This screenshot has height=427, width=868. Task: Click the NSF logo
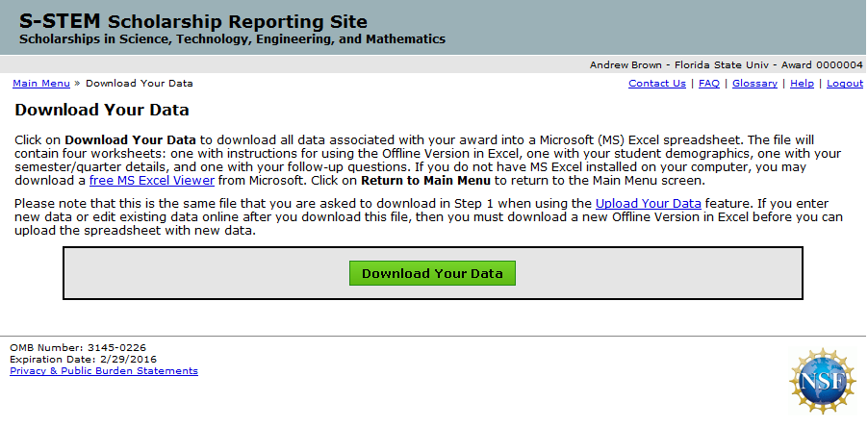(822, 382)
